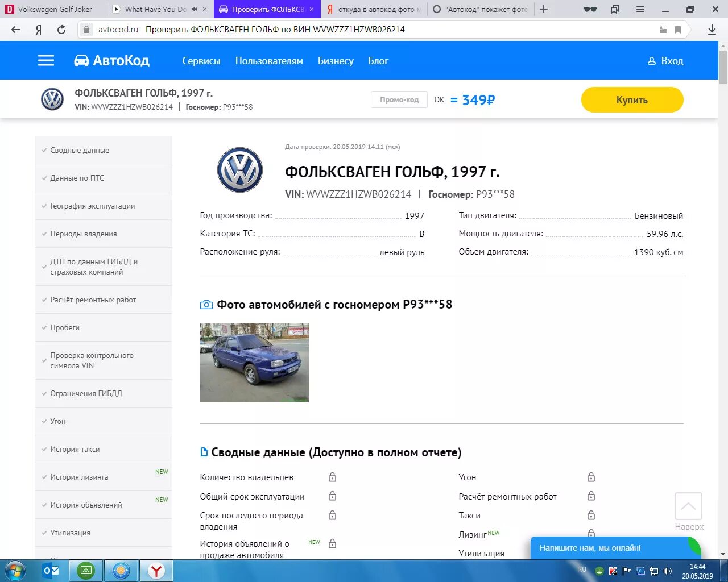The image size is (728, 582).
Task: Click the page vertical scrollbar
Action: [x=723, y=68]
